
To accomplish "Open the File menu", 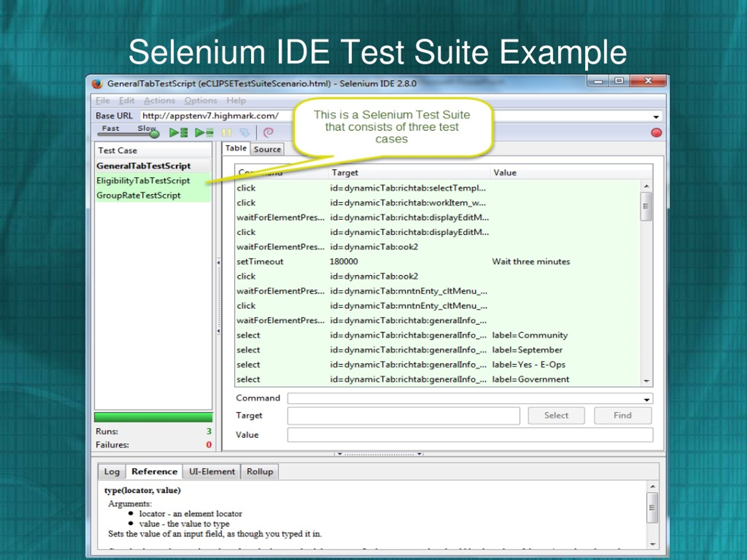I will click(102, 101).
